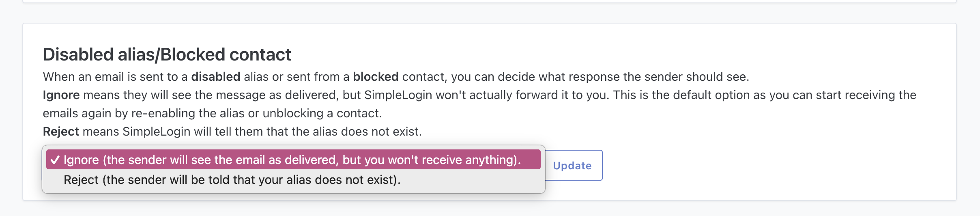Click the bold word "blocked" in the description

[x=376, y=77]
